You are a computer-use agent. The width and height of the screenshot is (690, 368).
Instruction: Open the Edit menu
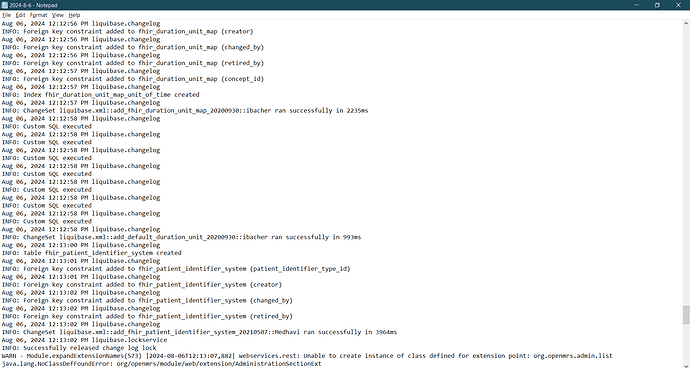(x=20, y=15)
